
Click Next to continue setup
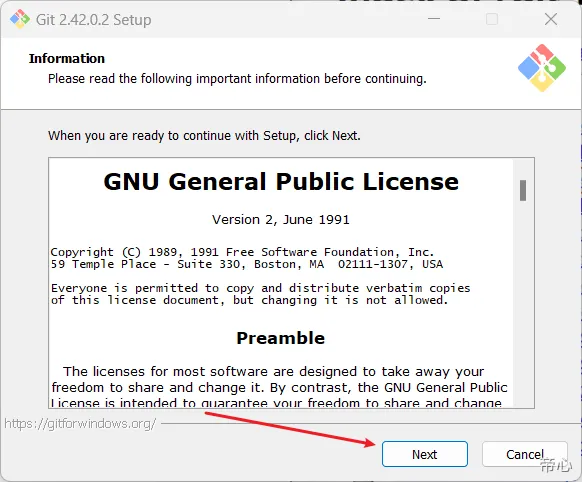[x=425, y=454]
